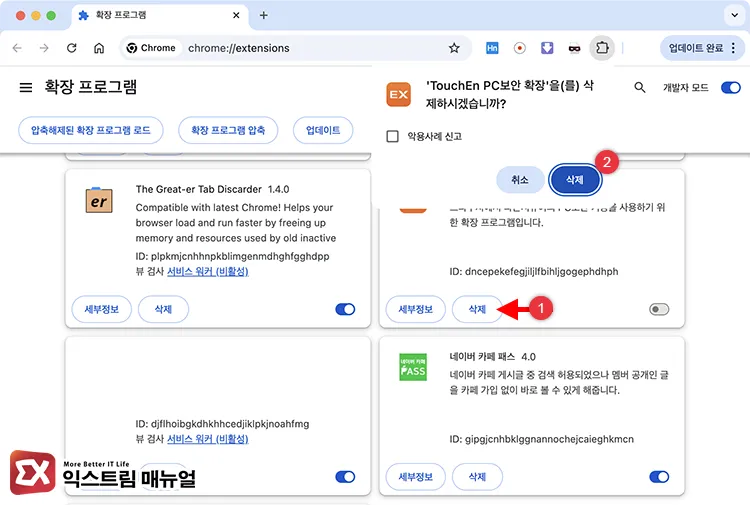
Task: Reload the extensions page
Action: pos(72,48)
